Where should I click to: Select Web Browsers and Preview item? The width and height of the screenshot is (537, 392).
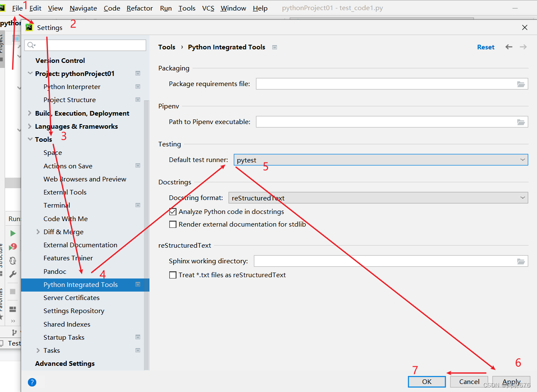tap(85, 179)
